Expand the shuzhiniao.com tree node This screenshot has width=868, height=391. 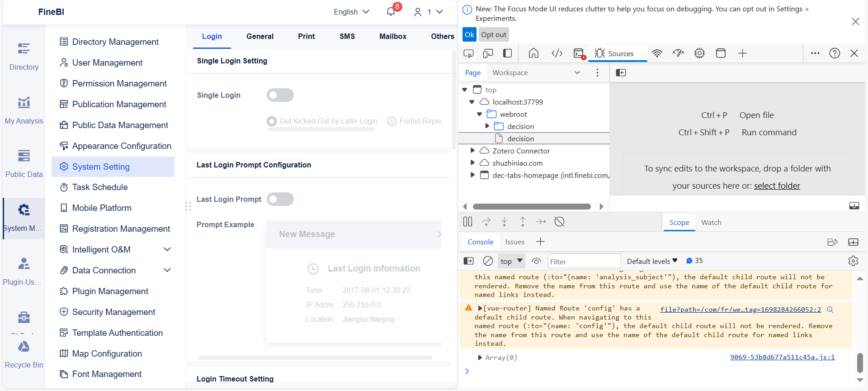[472, 163]
